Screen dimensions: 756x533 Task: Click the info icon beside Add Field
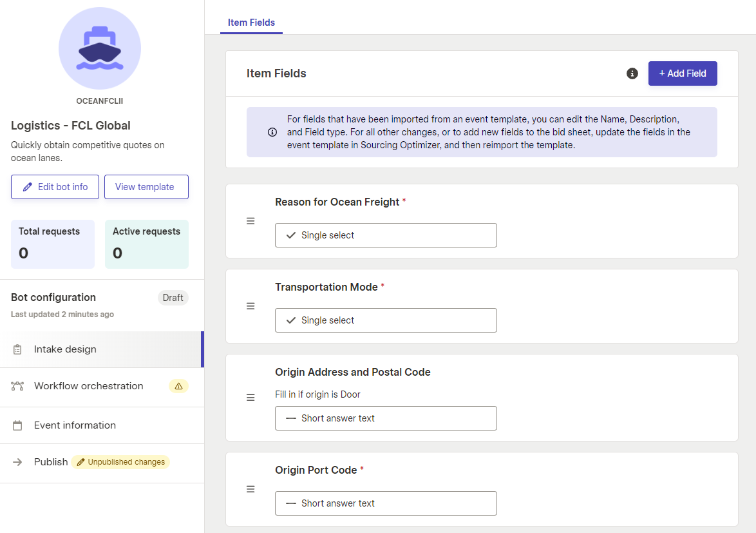[x=632, y=73]
